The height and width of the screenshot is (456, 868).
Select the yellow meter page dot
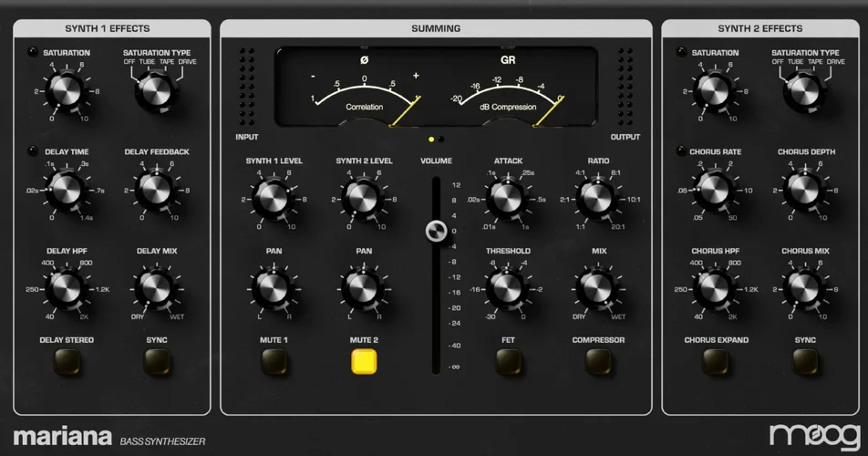[431, 140]
